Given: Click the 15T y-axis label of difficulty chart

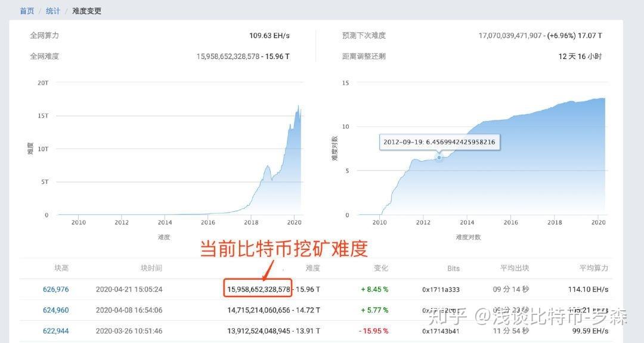Looking at the screenshot, I should tap(43, 116).
